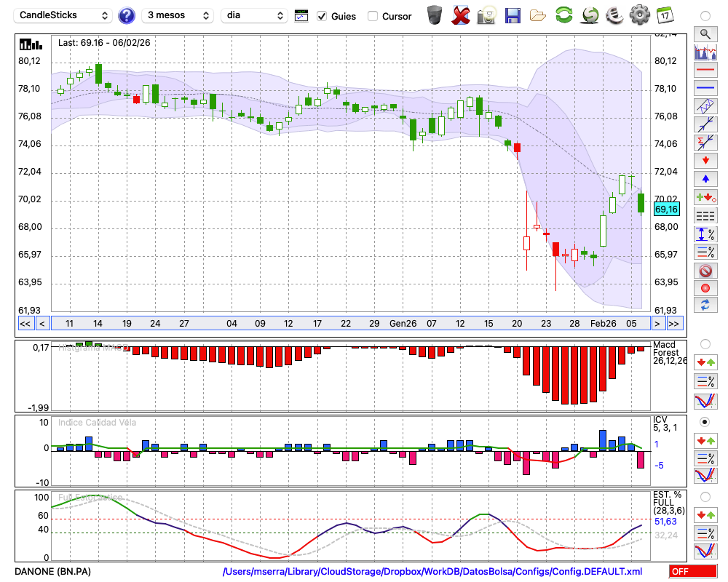
Task: Click the trash can icon in toolbar
Action: coord(435,15)
